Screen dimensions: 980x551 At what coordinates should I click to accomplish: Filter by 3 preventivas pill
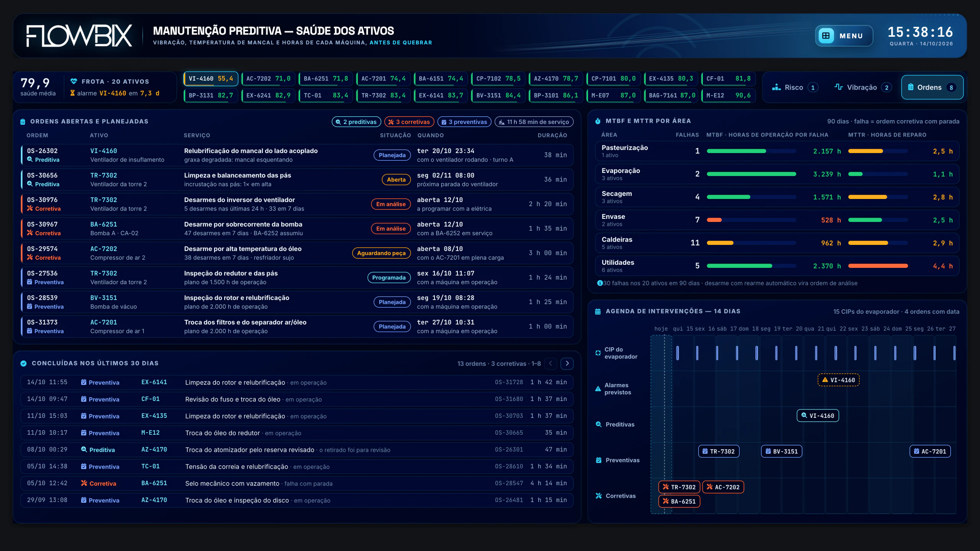464,122
